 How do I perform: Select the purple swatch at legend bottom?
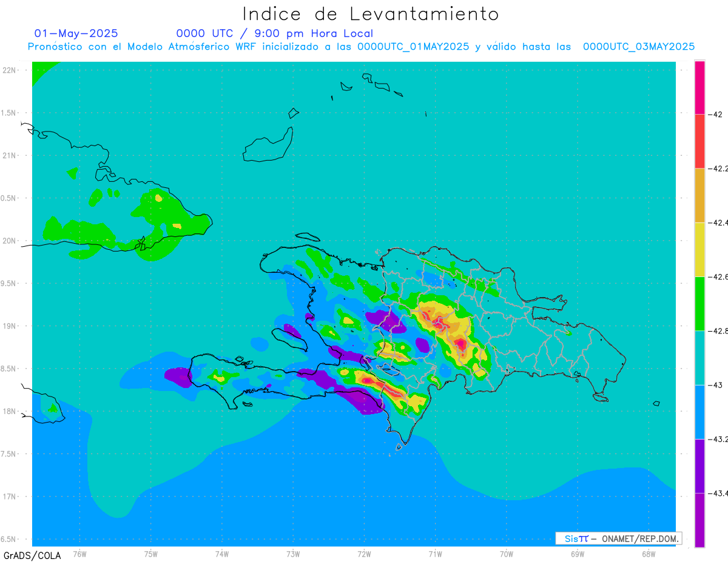pyautogui.click(x=699, y=520)
